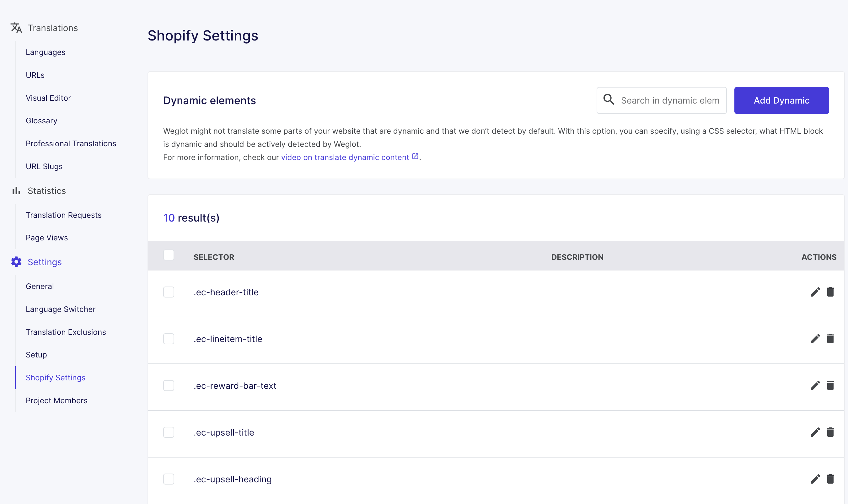The height and width of the screenshot is (504, 848).
Task: Open Page Views statistics
Action: [x=47, y=238]
